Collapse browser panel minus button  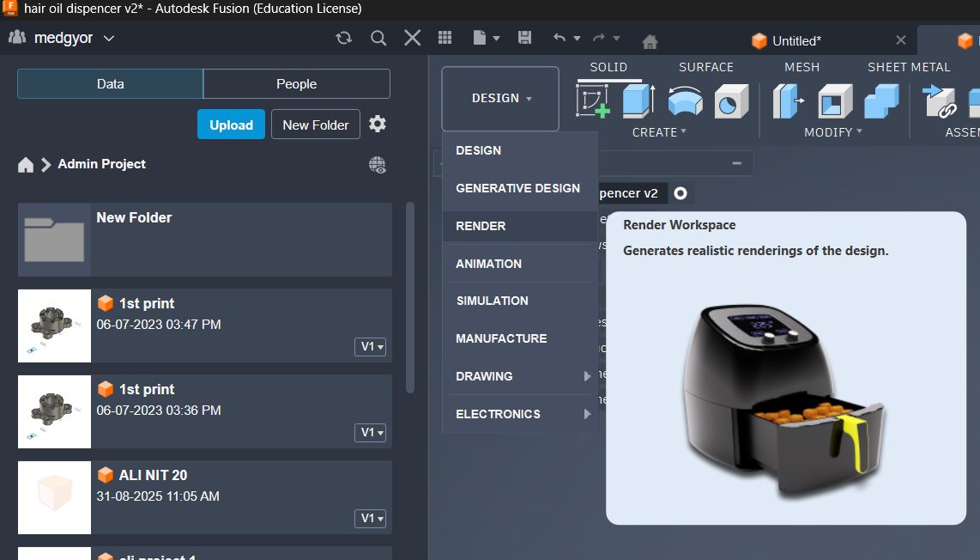[x=737, y=163]
